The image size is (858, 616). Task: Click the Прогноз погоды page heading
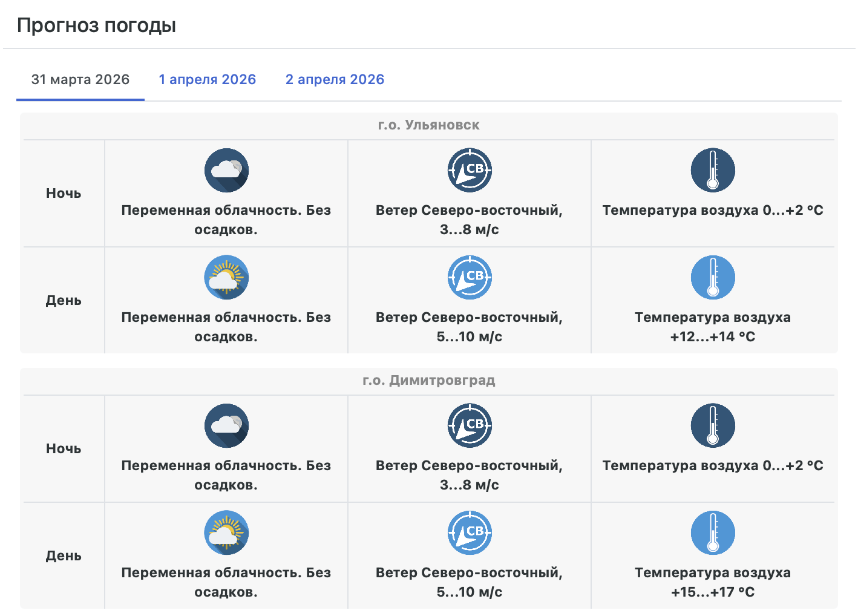[96, 25]
